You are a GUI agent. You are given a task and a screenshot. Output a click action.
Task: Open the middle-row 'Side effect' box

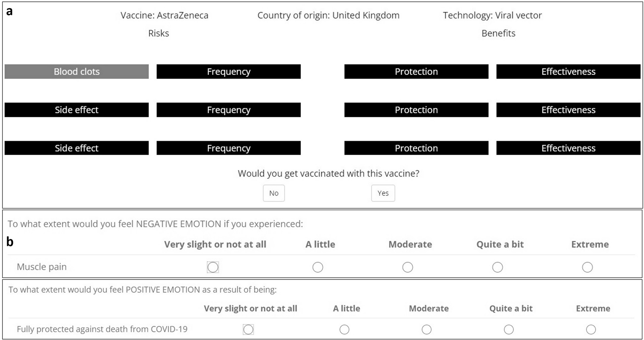tap(77, 110)
